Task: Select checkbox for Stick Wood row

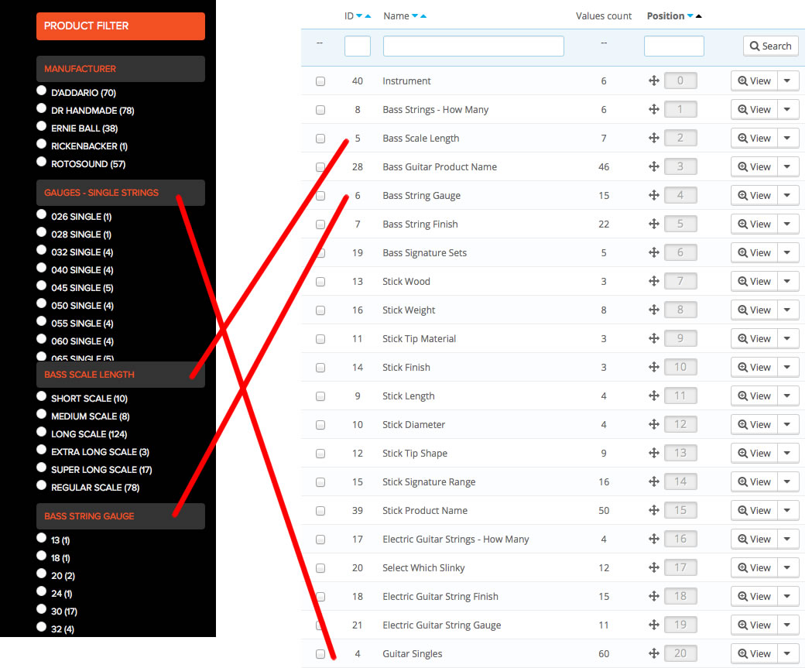Action: 320,282
